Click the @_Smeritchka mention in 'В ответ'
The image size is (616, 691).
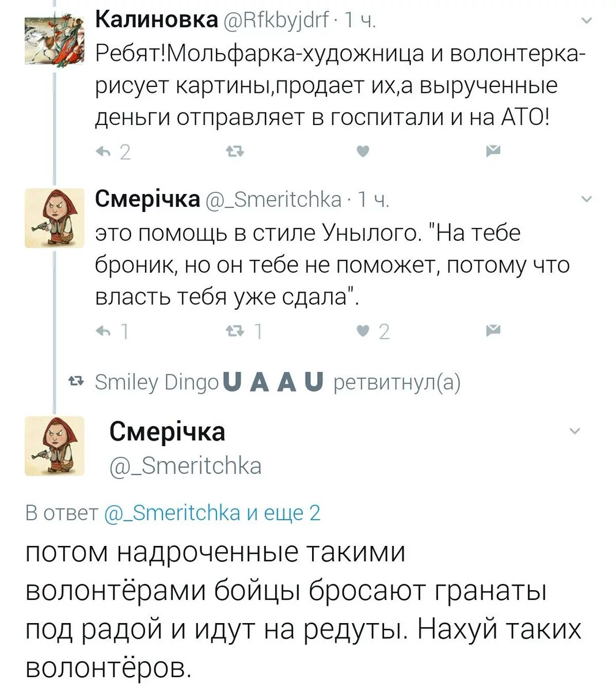[x=172, y=512]
